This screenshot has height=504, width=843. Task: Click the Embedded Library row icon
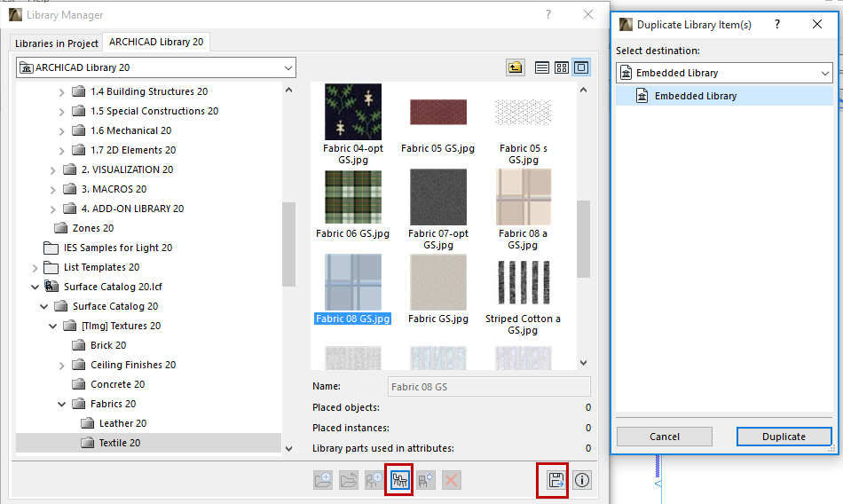tap(642, 96)
